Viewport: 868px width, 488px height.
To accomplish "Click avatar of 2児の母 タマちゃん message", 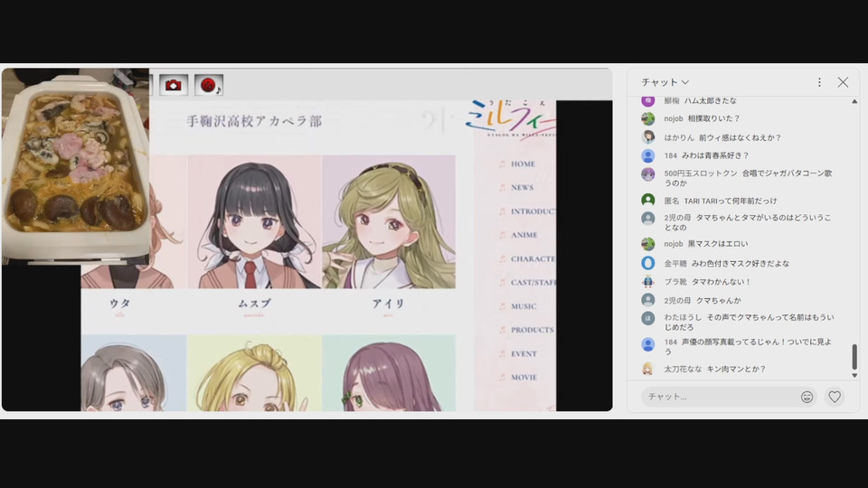I will (x=647, y=219).
